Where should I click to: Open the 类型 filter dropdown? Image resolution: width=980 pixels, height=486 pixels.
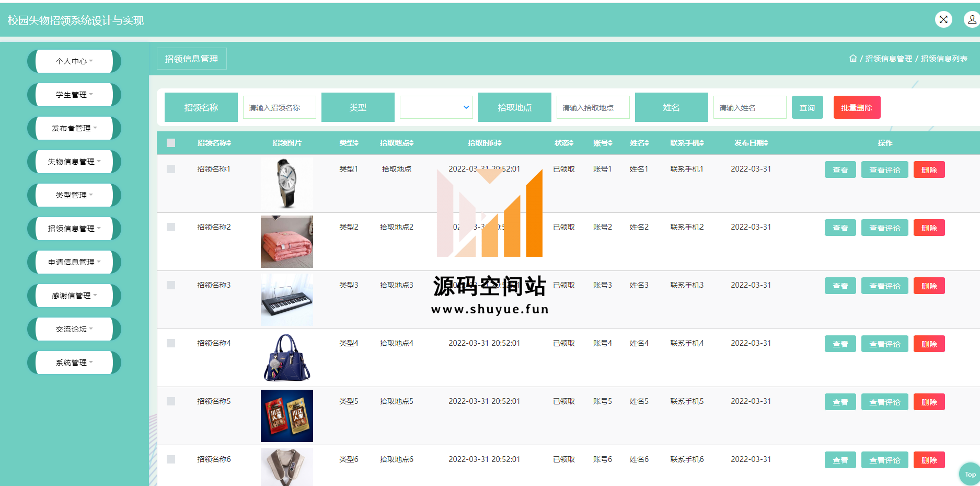[436, 107]
